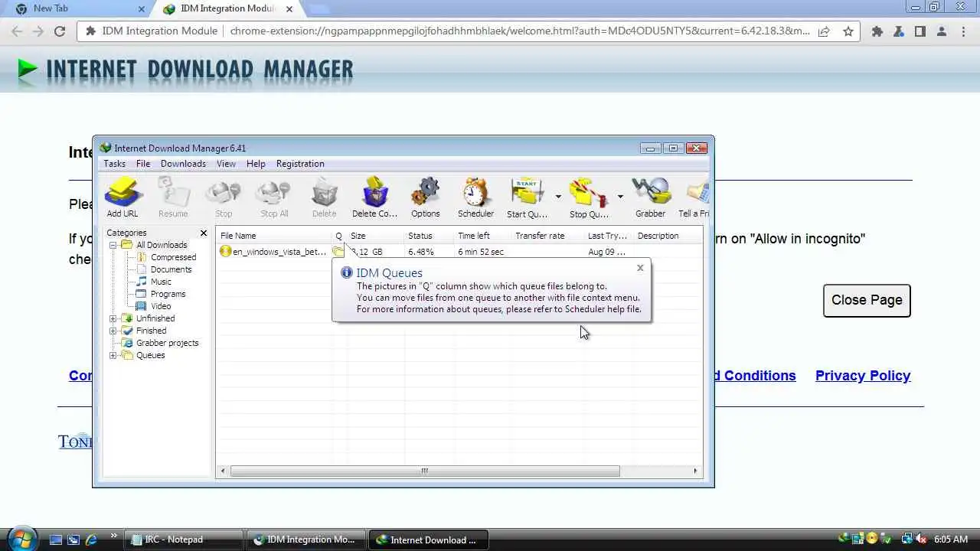The image size is (980, 551).
Task: Click the Stop Queue icon
Action: [x=589, y=197]
